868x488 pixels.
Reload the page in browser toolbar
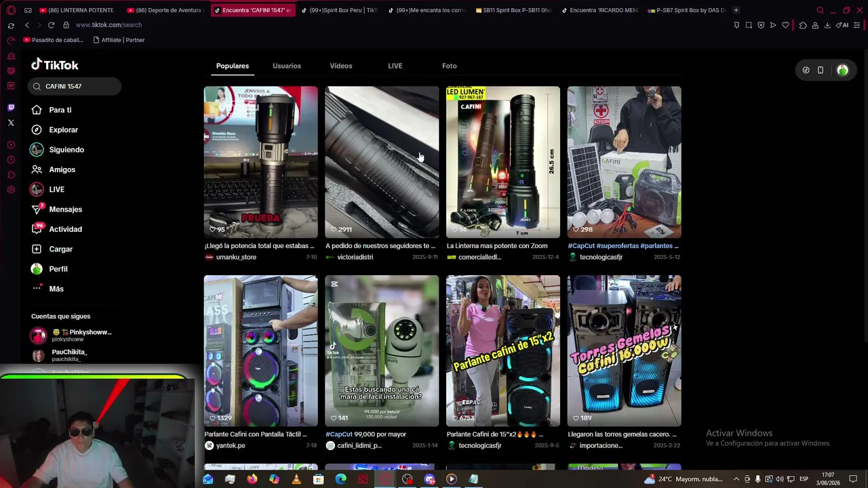tap(51, 25)
